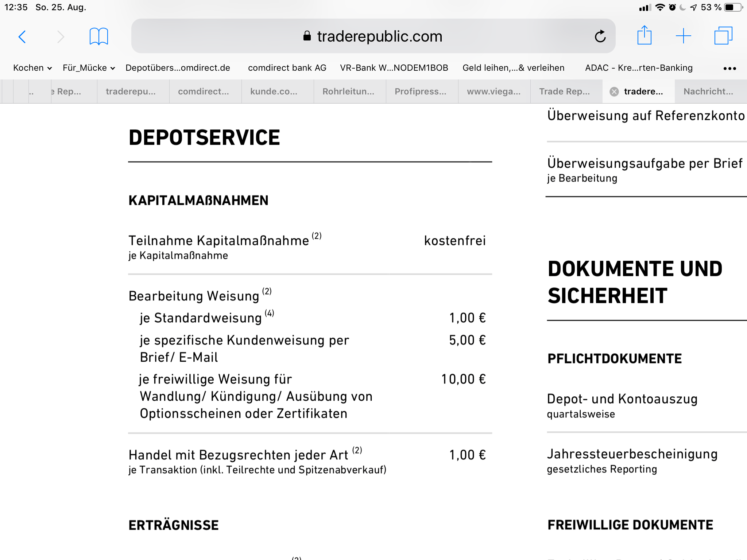The image size is (747, 560).
Task: Open ADAC - Kre...rten-Banking bookmark
Action: tap(639, 68)
